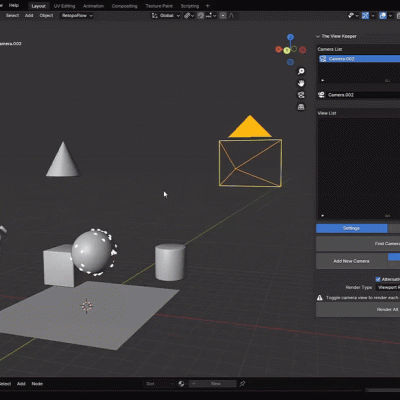
Task: Switch perspective/orthographic with the grid icon
Action: coord(301,107)
